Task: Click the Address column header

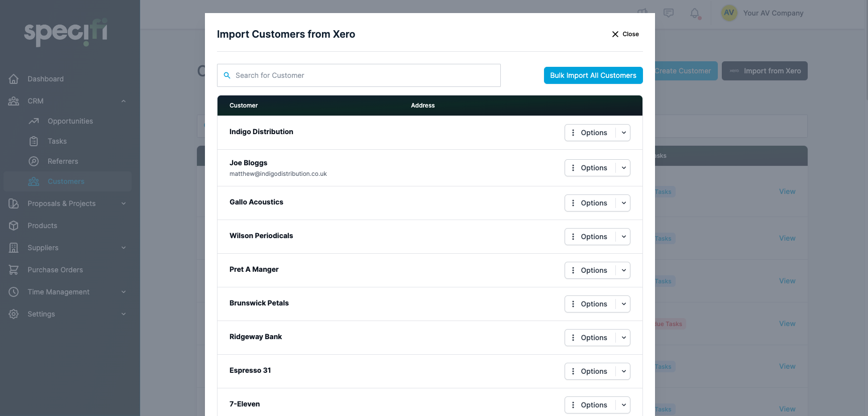Action: point(423,106)
